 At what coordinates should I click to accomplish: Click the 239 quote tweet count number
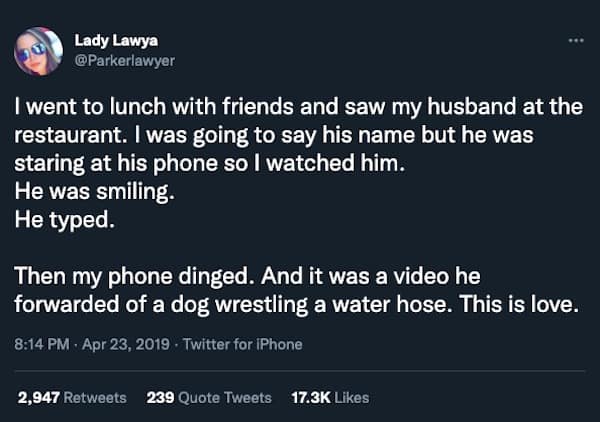coord(160,397)
